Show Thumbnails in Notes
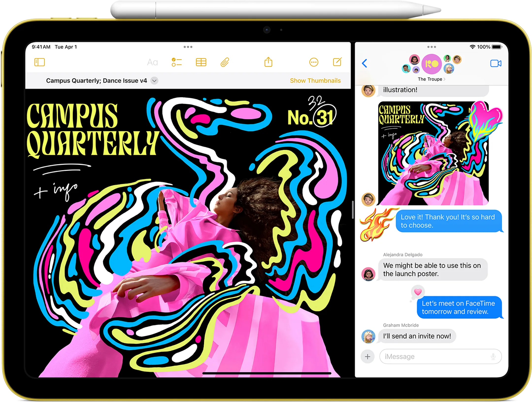Screen dimensions: 532x402 [x=315, y=80]
